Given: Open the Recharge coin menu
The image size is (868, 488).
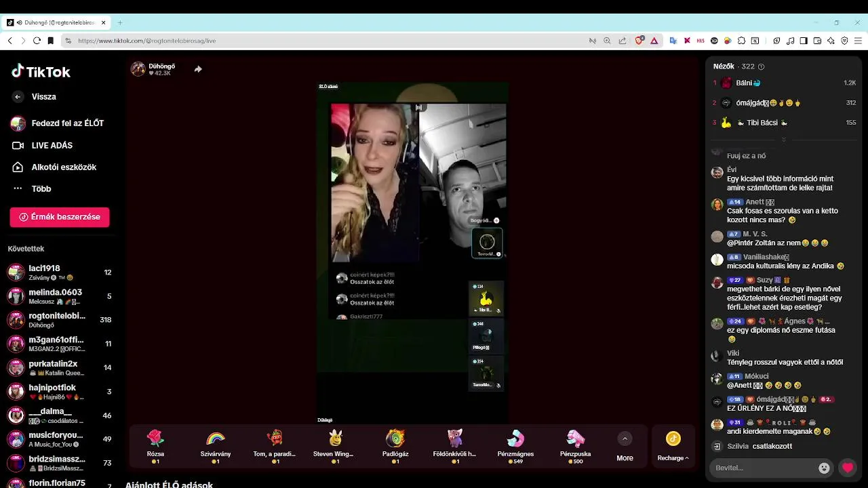Looking at the screenshot, I should point(673,447).
